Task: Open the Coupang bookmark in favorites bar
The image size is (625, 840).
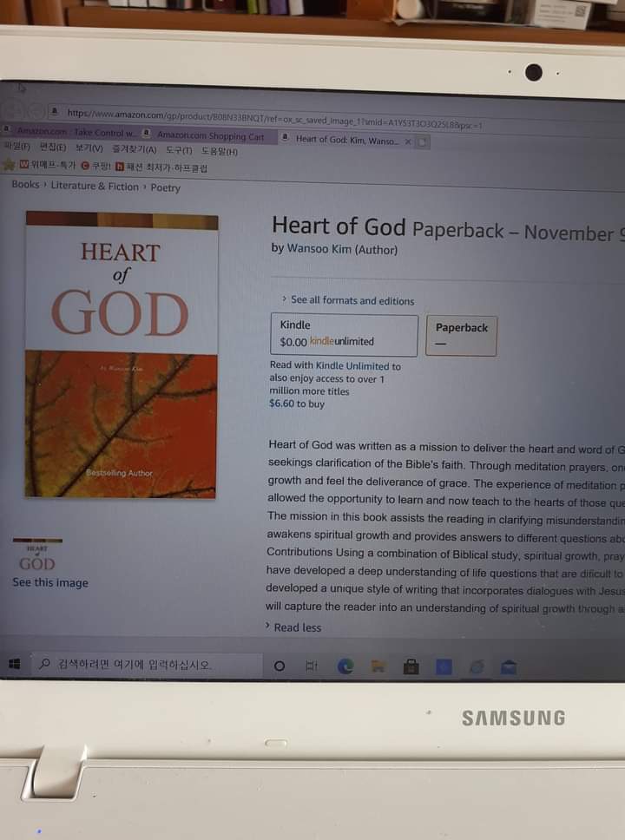Action: pyautogui.click(x=95, y=166)
